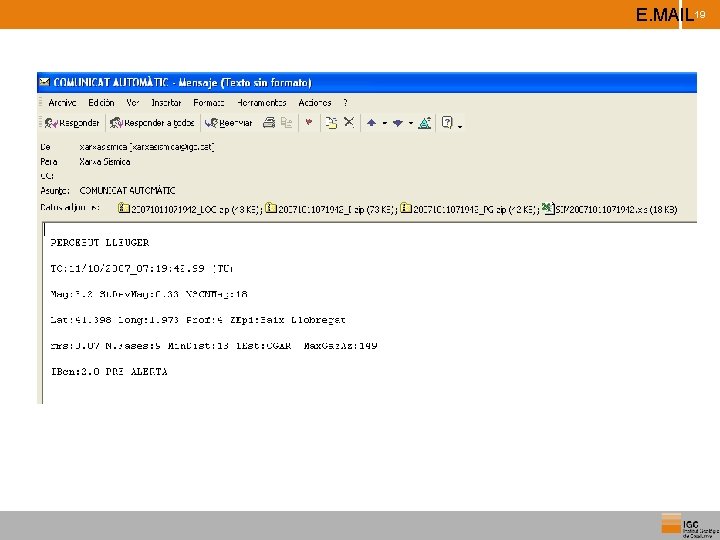Click the Responder button

(x=72, y=123)
